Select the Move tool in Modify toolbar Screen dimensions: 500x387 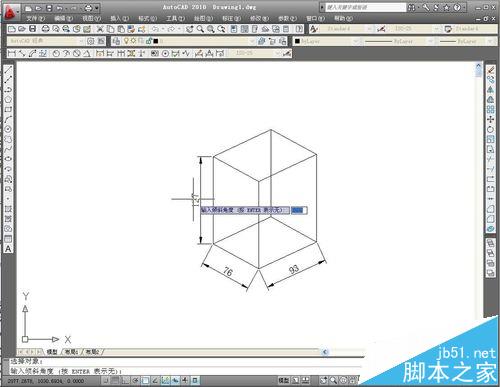click(491, 119)
